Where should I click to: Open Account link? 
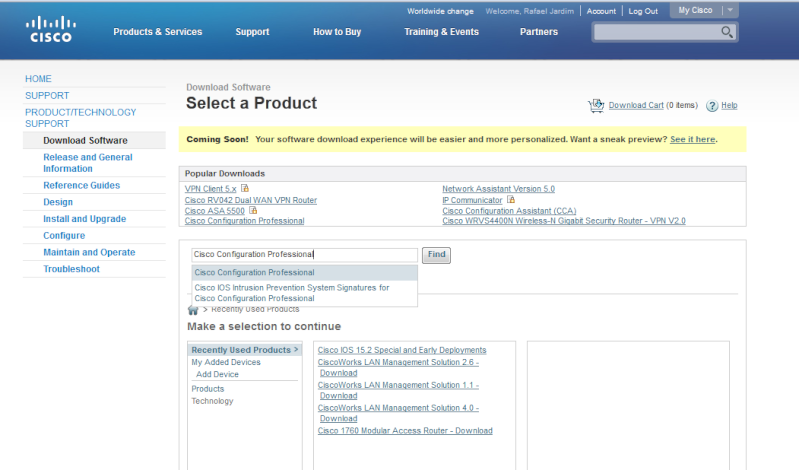(x=601, y=11)
